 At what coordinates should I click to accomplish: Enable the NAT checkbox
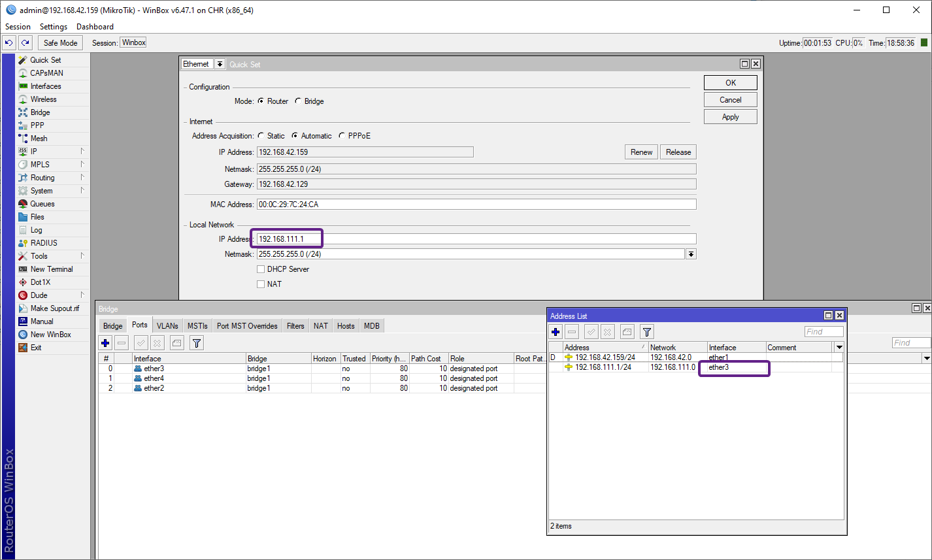(261, 284)
